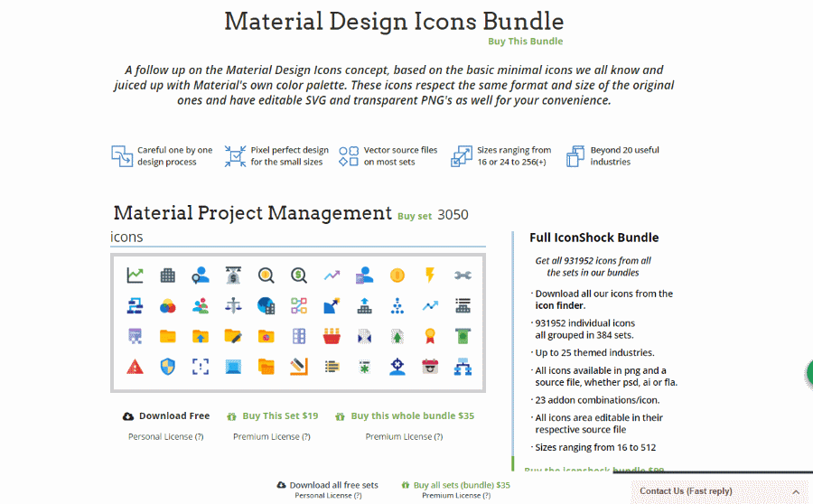
Task: Pick the folder with upload arrow icon
Action: pos(201,337)
